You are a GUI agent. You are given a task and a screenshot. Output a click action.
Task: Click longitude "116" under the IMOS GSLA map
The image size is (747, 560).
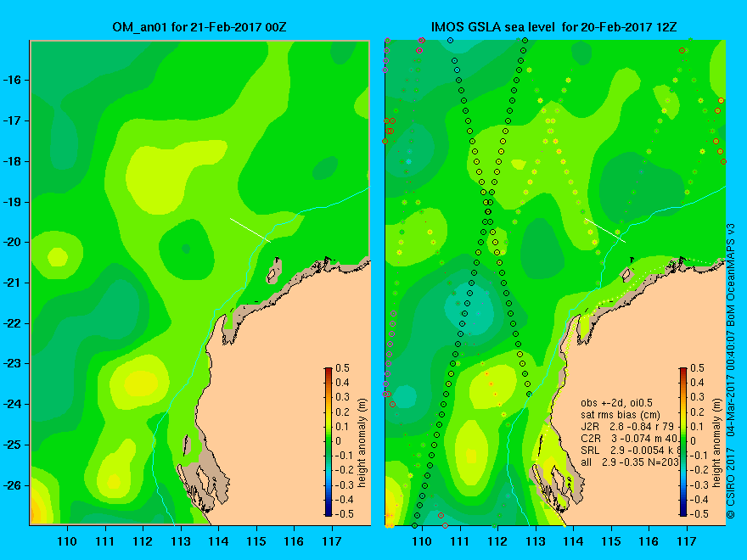point(649,541)
